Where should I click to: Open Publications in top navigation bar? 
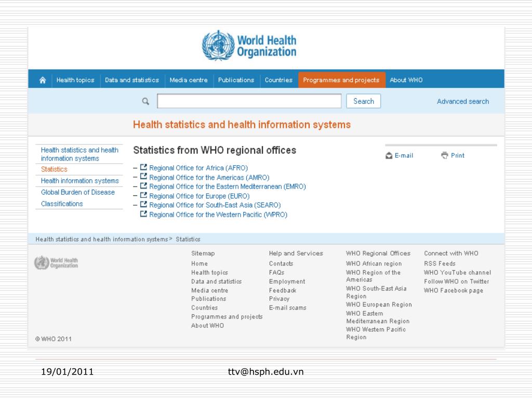pyautogui.click(x=236, y=80)
